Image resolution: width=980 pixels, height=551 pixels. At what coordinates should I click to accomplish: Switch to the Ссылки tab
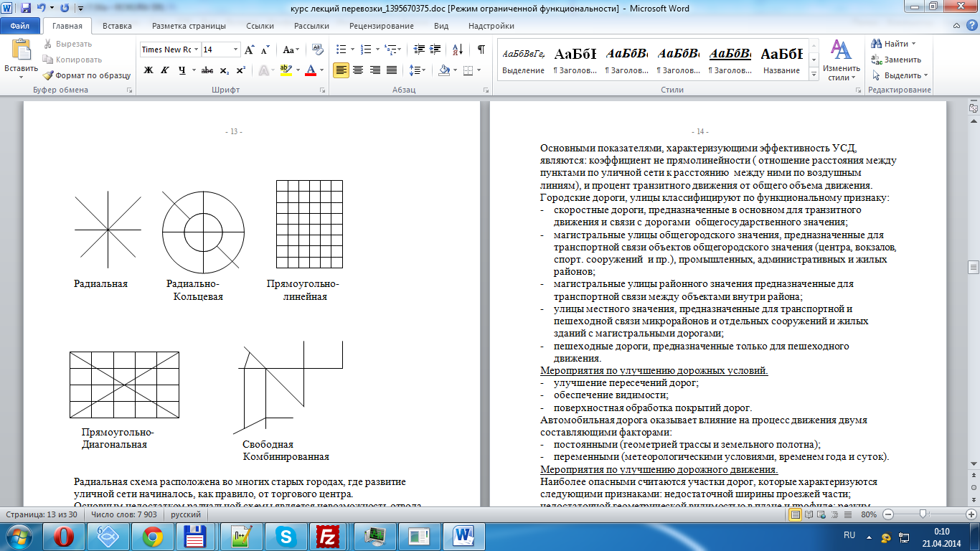[x=260, y=26]
